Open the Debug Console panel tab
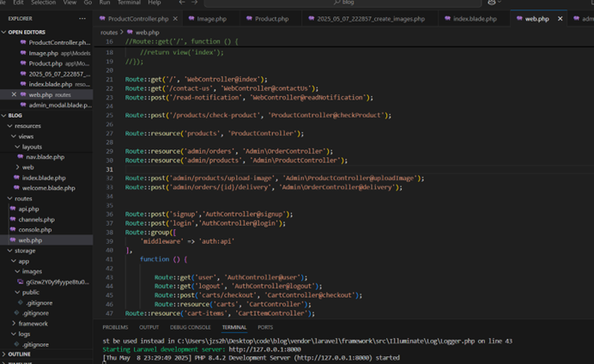Screen dimensions: 594x364 pyautogui.click(x=191, y=327)
